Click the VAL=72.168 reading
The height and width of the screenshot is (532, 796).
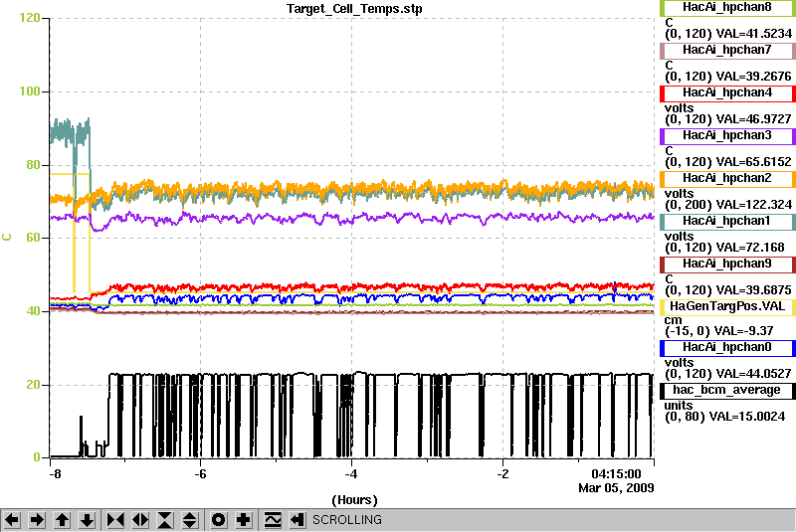point(750,248)
